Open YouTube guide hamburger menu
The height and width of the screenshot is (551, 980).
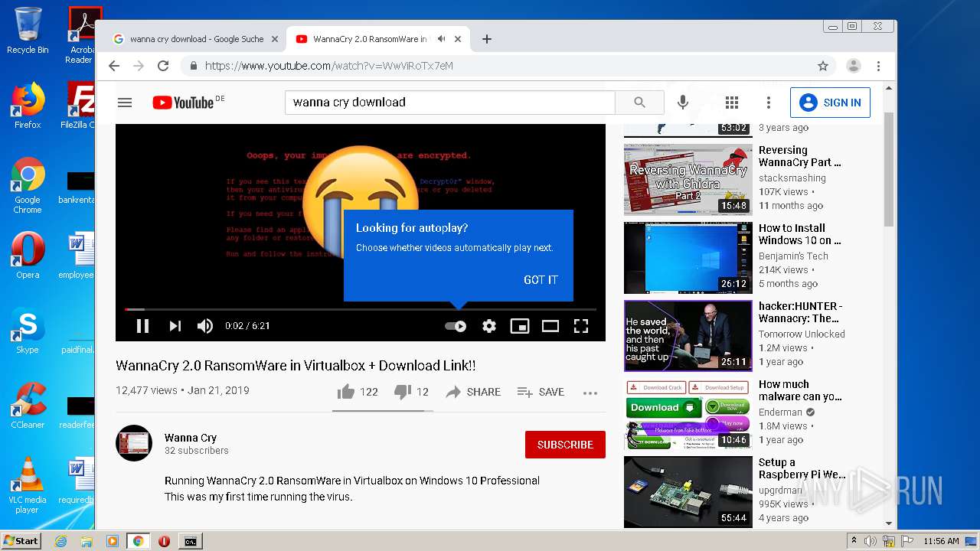tap(125, 103)
